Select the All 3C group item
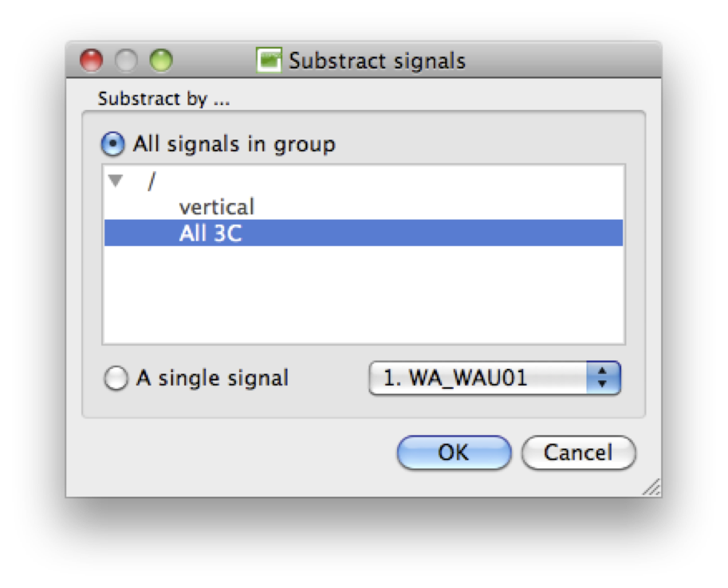Viewport: 728px width, 588px height. click(211, 233)
